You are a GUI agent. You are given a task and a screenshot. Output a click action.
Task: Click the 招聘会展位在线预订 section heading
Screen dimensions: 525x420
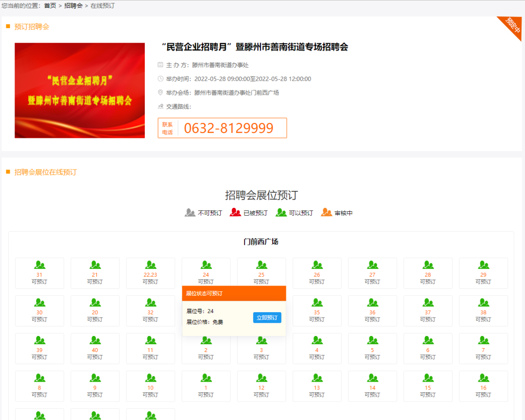point(46,172)
